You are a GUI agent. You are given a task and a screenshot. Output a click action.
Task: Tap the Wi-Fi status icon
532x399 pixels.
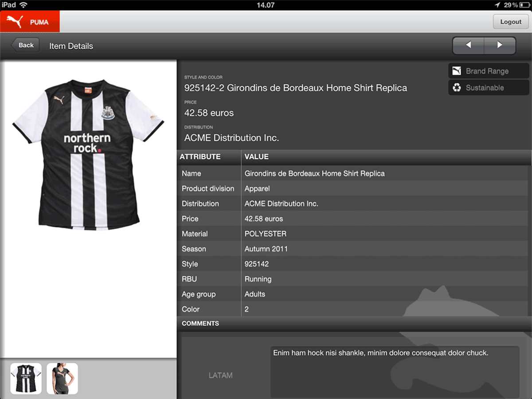23,5
